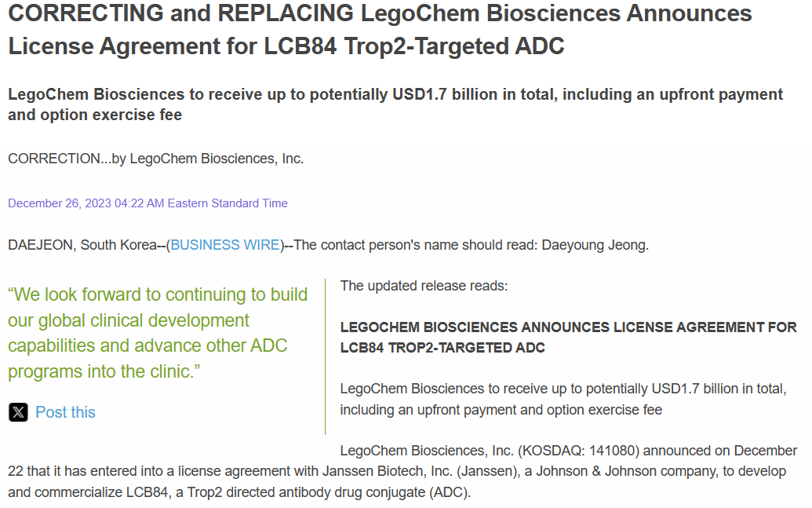
Task: Follow the BUSINESS WIRE hyperlink
Action: click(x=225, y=245)
